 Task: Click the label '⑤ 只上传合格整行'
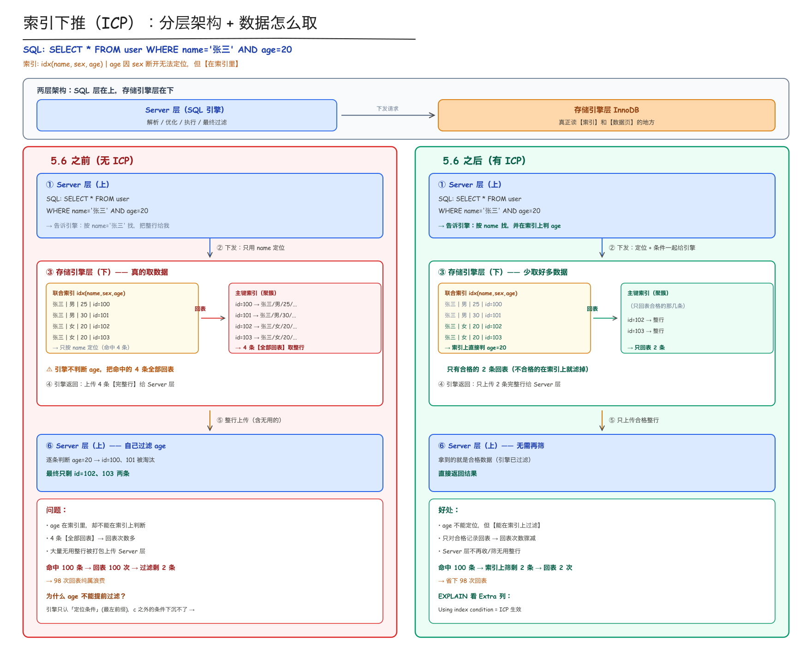[x=634, y=420]
